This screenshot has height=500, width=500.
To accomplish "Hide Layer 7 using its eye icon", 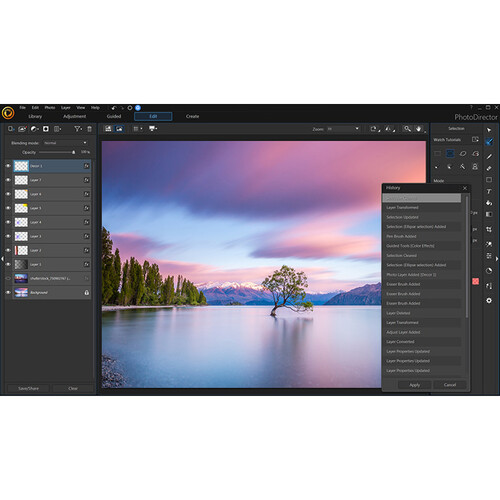I will [8, 180].
